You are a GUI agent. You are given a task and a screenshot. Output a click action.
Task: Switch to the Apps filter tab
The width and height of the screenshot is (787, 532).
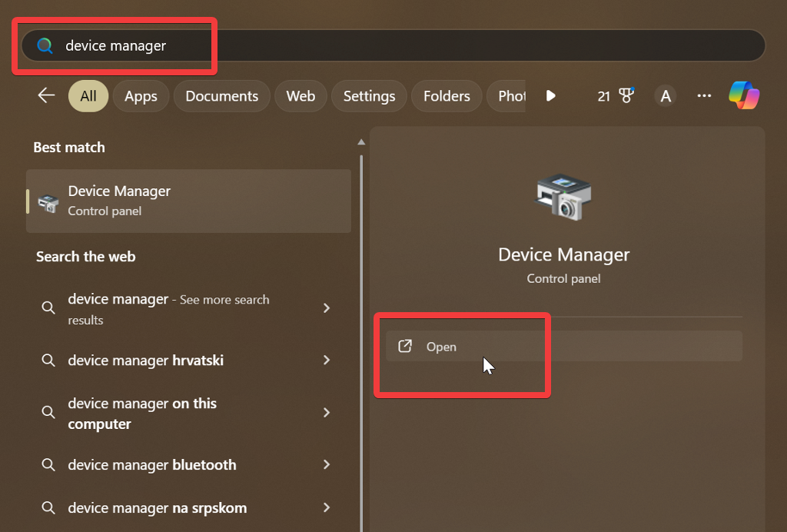(141, 95)
